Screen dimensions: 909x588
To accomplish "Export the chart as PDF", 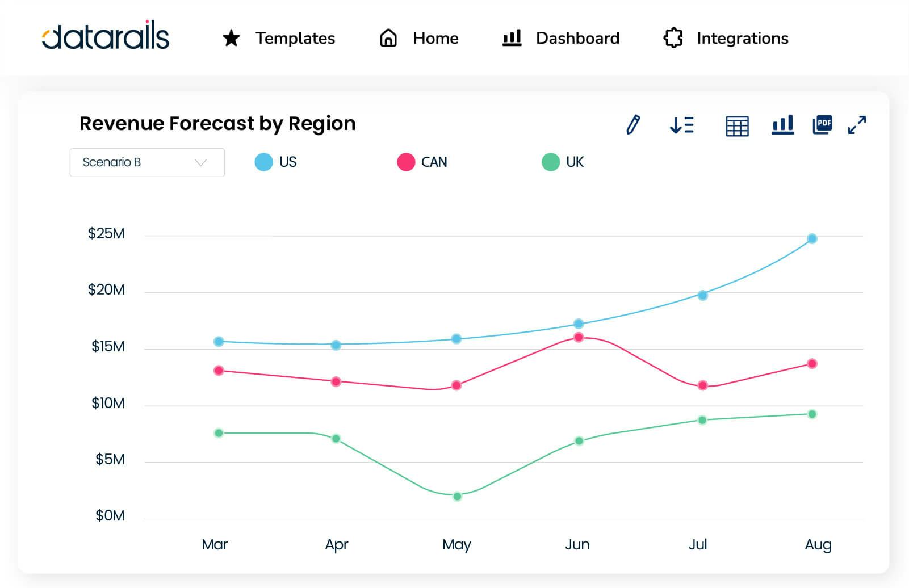I will (822, 124).
